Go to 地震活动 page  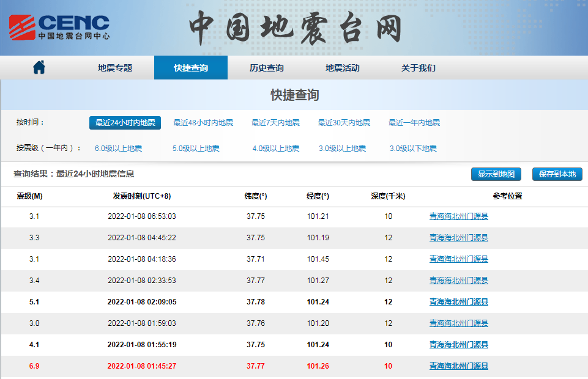click(x=343, y=68)
